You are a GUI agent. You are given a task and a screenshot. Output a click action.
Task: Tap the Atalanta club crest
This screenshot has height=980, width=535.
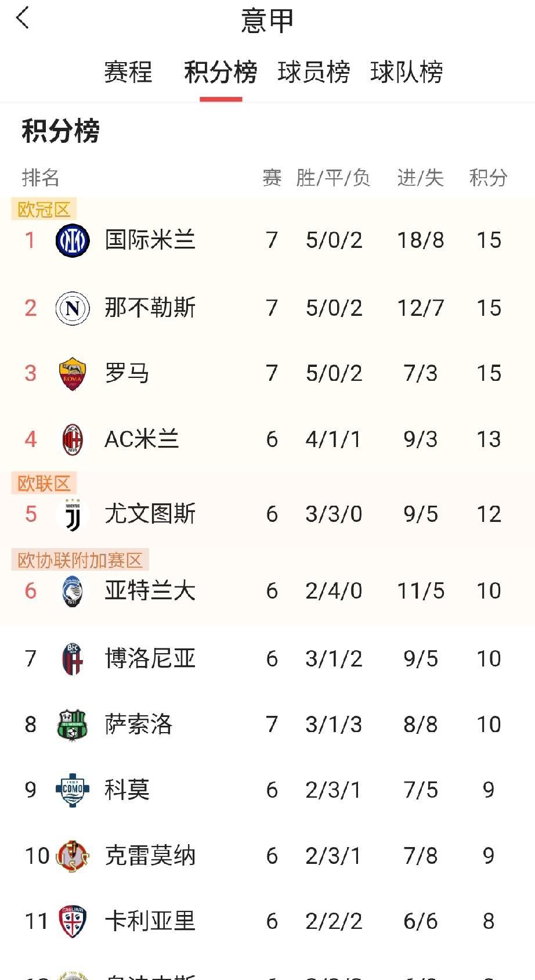[x=73, y=591]
